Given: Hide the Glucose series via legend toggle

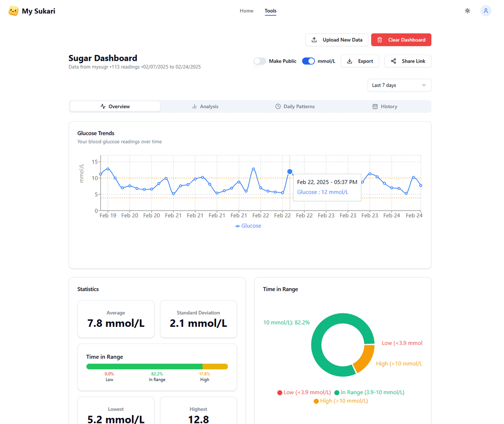Looking at the screenshot, I should [x=248, y=226].
